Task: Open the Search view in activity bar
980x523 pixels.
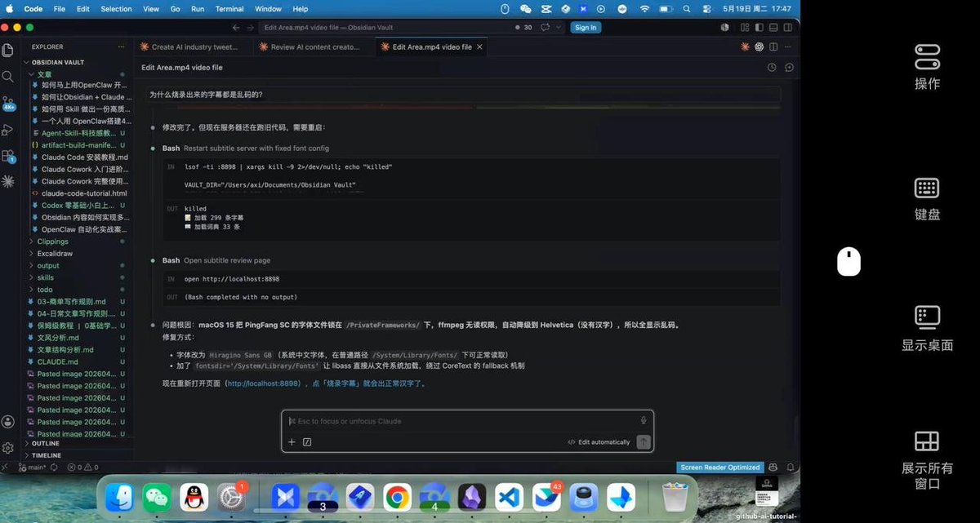Action: [8, 76]
